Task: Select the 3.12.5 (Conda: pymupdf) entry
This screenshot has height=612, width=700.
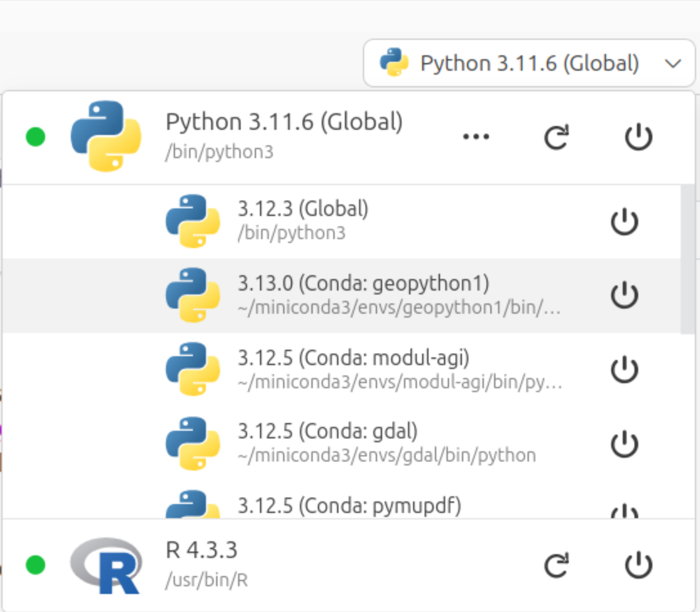Action: pos(349,507)
